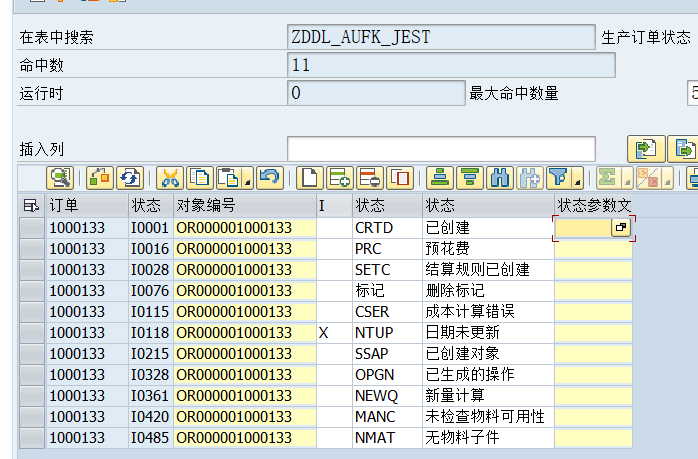The image size is (698, 459).
Task: Click the 删除标记 cell
Action: coord(488,291)
